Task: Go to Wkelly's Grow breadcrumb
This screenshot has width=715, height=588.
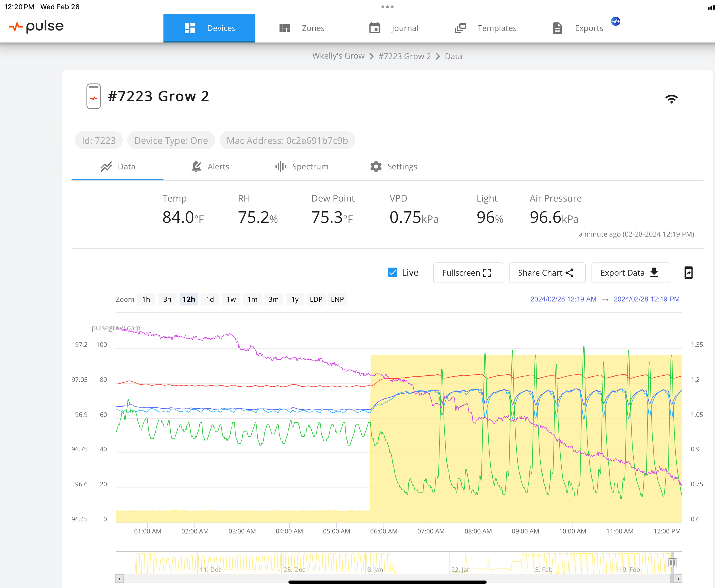Action: pos(338,56)
